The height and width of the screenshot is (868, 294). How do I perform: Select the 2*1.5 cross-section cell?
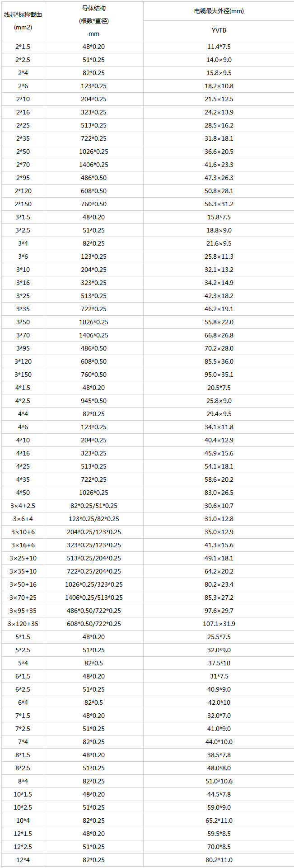(x=23, y=47)
